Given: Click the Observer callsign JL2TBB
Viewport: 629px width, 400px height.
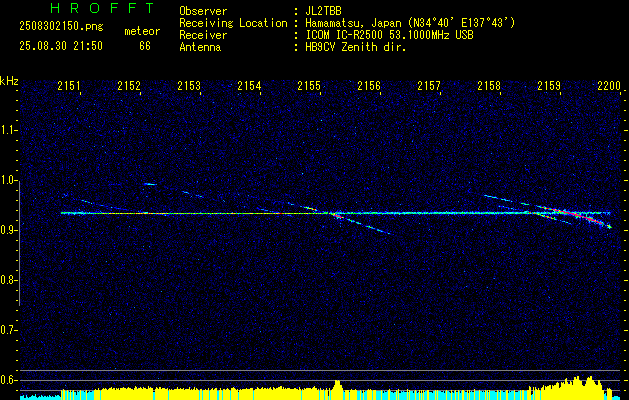Looking at the screenshot, I should pyautogui.click(x=323, y=11).
